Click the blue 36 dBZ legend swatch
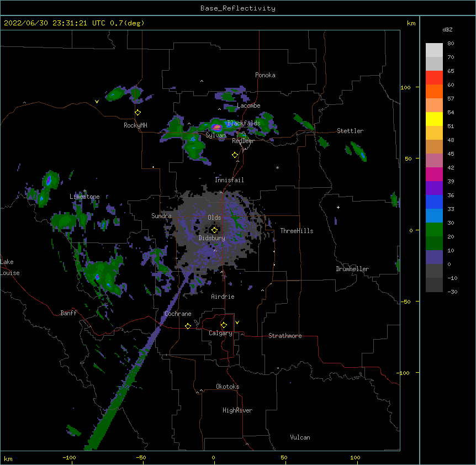Screen dimensions: 476x465 [x=434, y=202]
